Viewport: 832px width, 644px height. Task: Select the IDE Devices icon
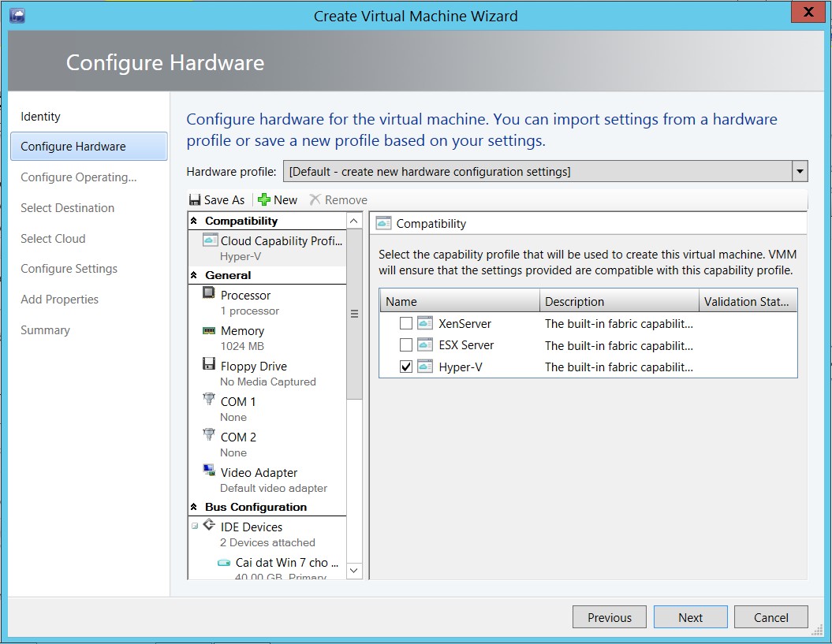tap(209, 525)
